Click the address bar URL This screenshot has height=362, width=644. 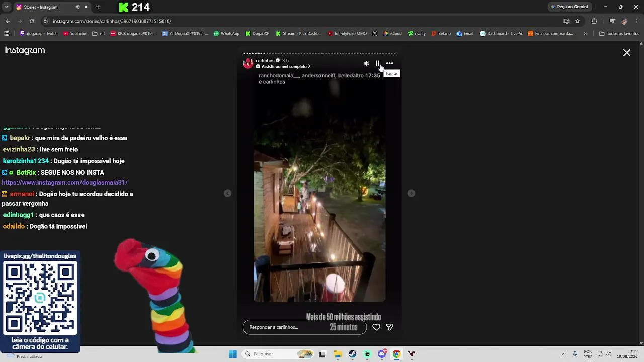112,21
